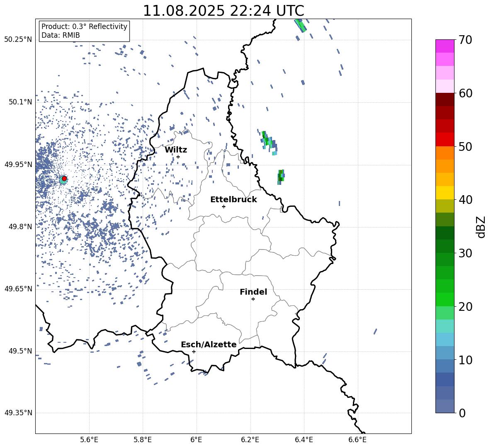Click the 6.6°E longitude label
Viewport: 491px width, 448px height.
[357, 440]
